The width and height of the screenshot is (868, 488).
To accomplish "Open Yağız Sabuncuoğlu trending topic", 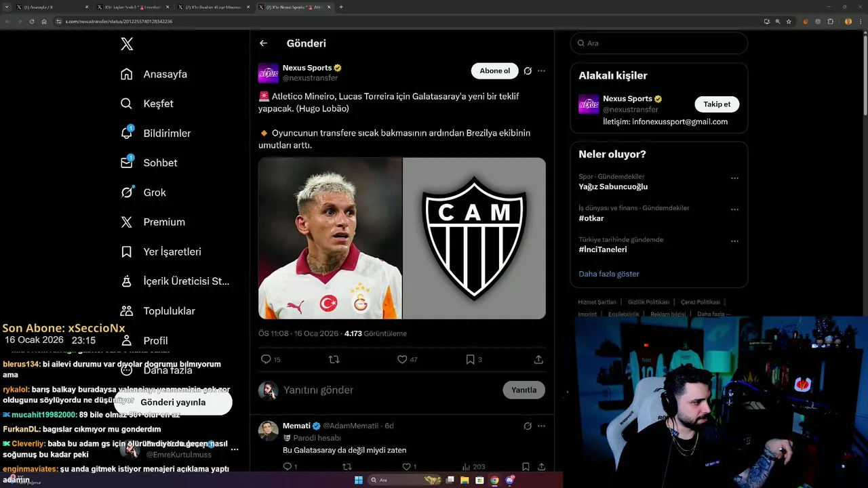I will point(613,186).
